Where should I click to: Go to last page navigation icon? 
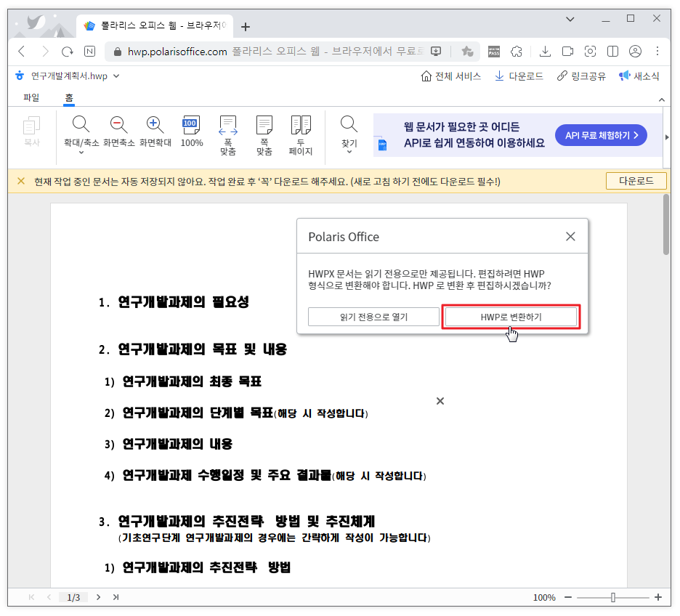coord(116,597)
